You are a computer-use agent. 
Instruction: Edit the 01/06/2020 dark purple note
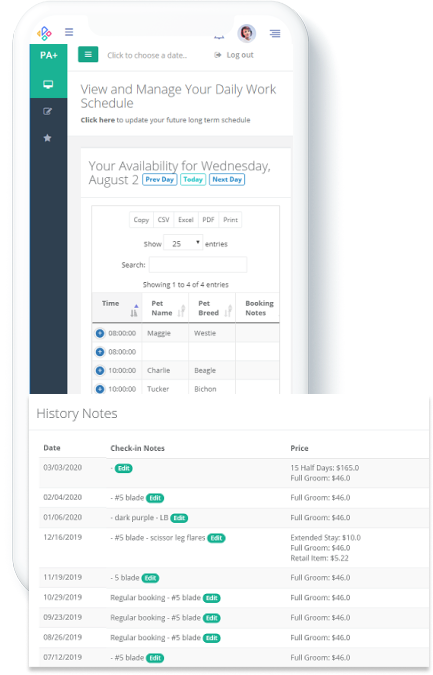[179, 518]
